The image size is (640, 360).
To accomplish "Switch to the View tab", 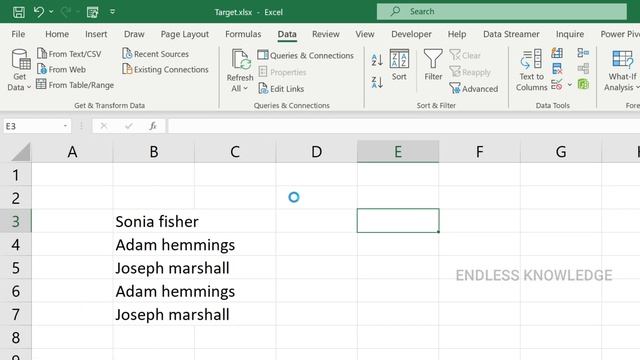I will pyautogui.click(x=364, y=34).
